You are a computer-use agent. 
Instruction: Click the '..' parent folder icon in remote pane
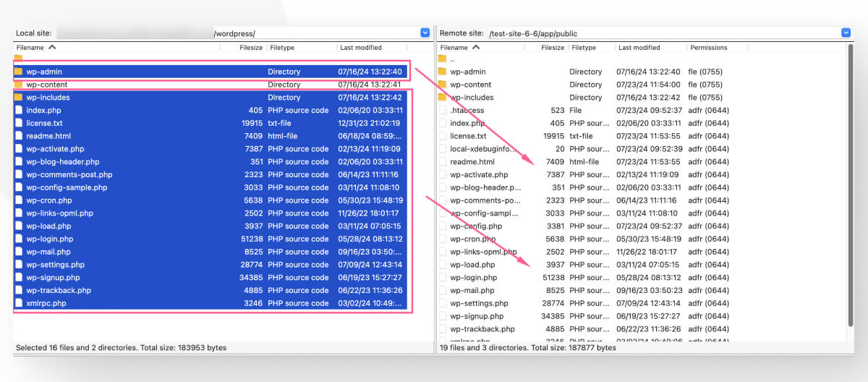pyautogui.click(x=442, y=59)
